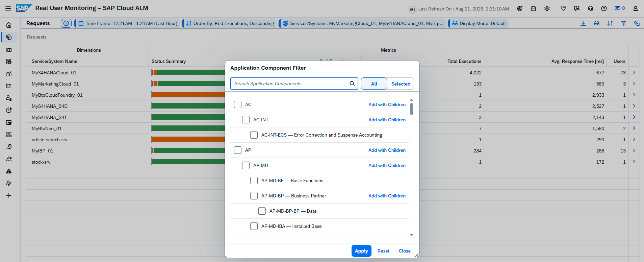Check the AC-INT checkbox
Image resolution: width=644 pixels, height=262 pixels.
(x=246, y=120)
